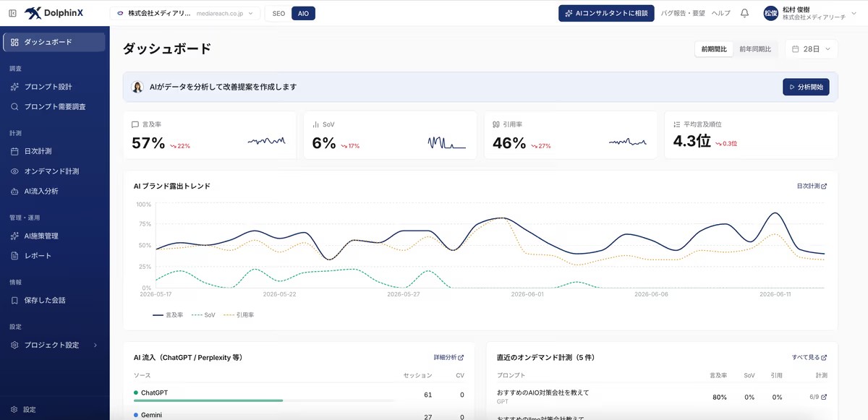Viewport: 868px width, 420px height.
Task: Open ダッシュボード in the sidebar
Action: coord(54,42)
